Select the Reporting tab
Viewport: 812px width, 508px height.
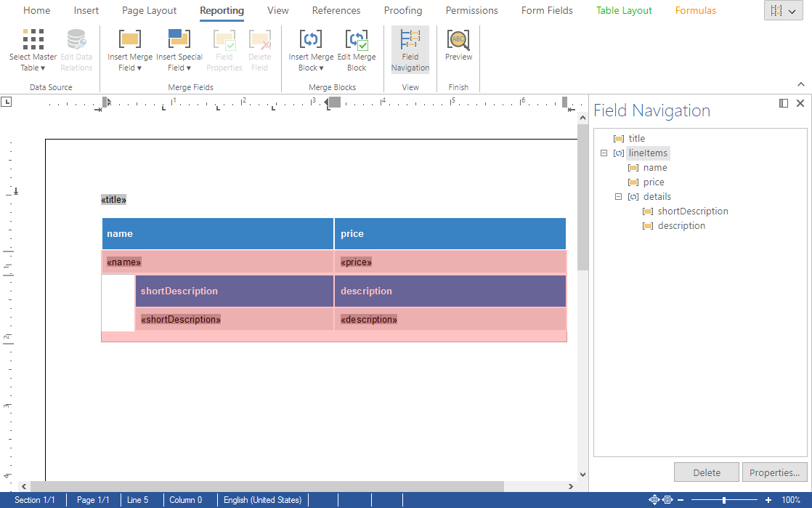(x=222, y=10)
